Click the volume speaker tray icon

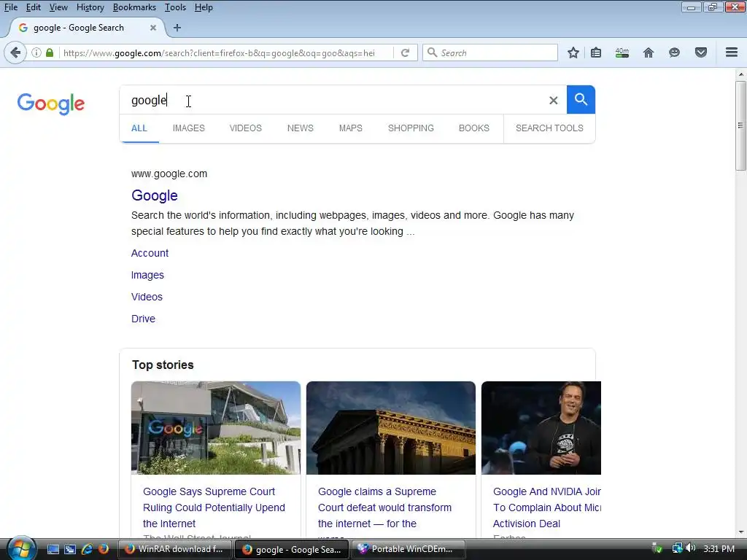click(x=691, y=548)
